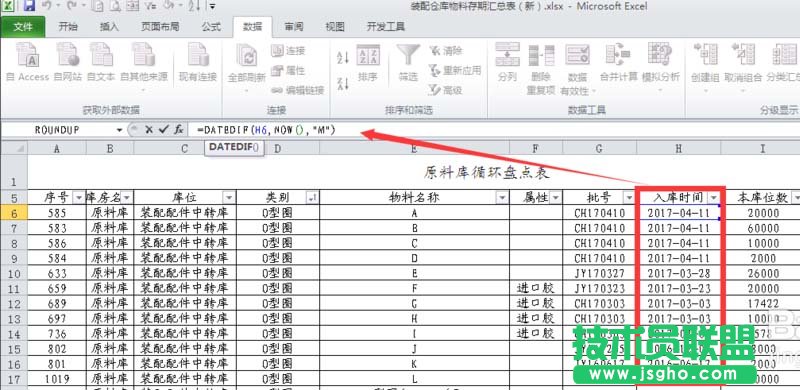800x390 pixels.
Task: Click Ungroup (取消组合) icon
Action: pos(743,67)
